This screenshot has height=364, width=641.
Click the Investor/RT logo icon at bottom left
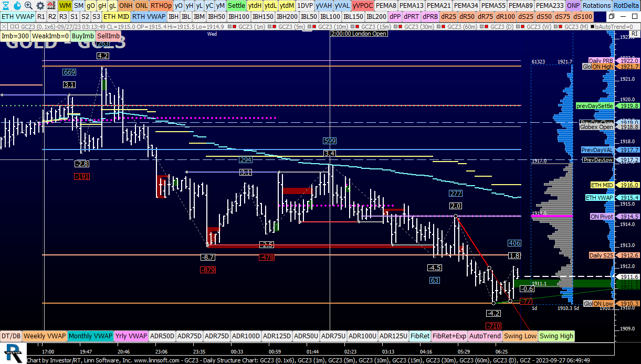point(14,353)
